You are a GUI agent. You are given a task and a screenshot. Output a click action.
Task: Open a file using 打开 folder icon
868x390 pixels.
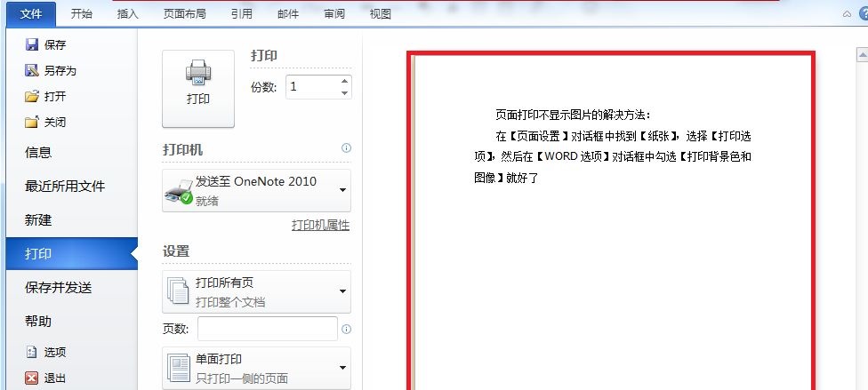pos(32,96)
